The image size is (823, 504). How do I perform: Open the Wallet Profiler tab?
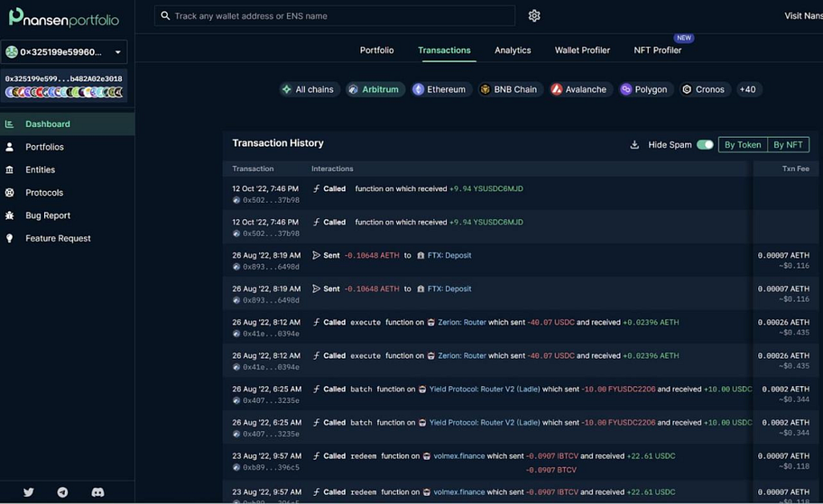click(x=582, y=50)
